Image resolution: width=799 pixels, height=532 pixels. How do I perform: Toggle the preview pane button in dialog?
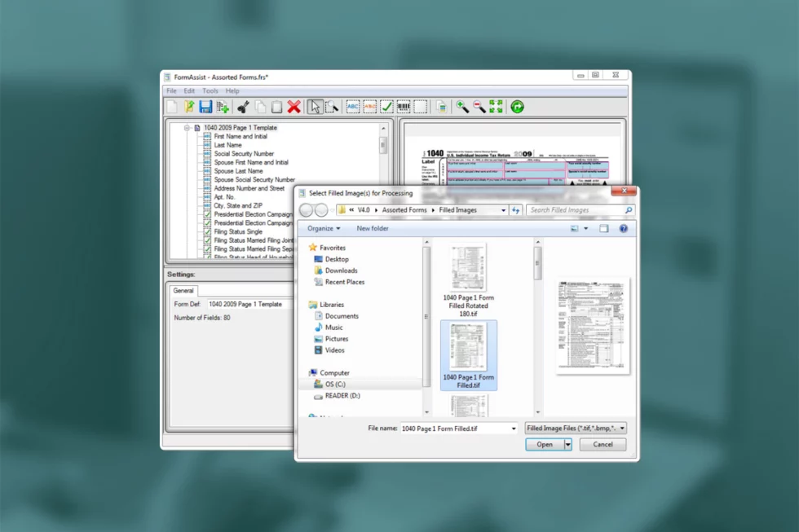click(x=604, y=229)
